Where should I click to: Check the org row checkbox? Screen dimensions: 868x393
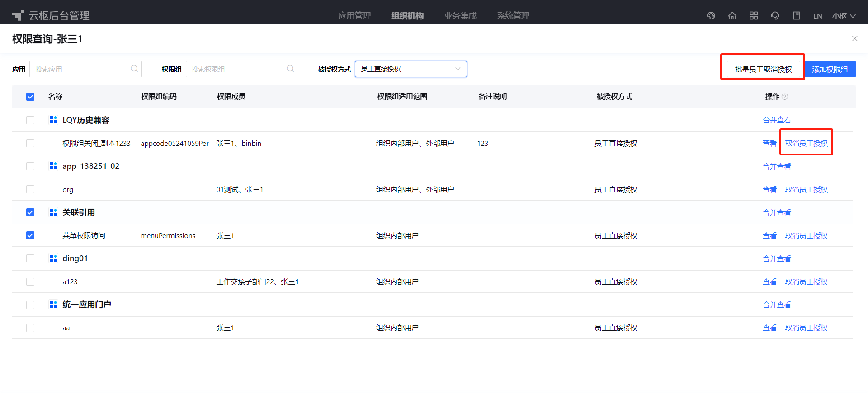point(30,189)
